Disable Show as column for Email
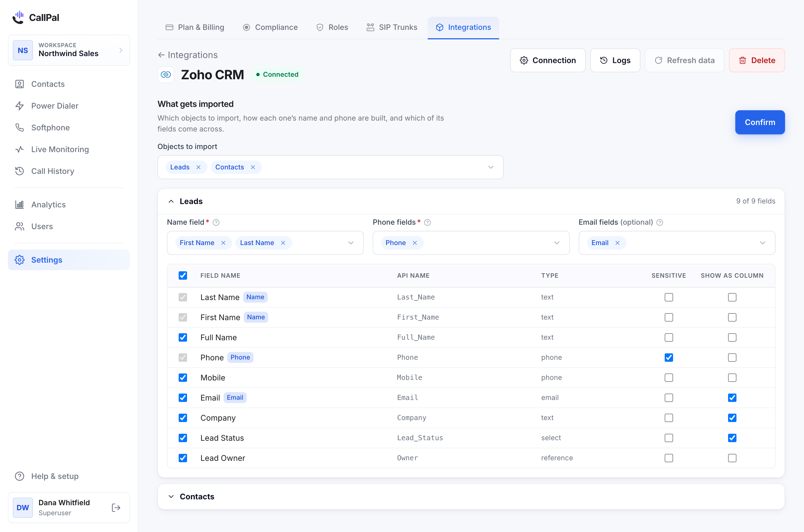The image size is (804, 532). tap(732, 398)
